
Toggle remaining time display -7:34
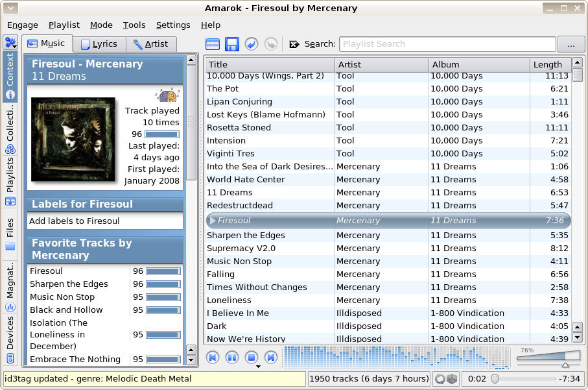click(570, 379)
